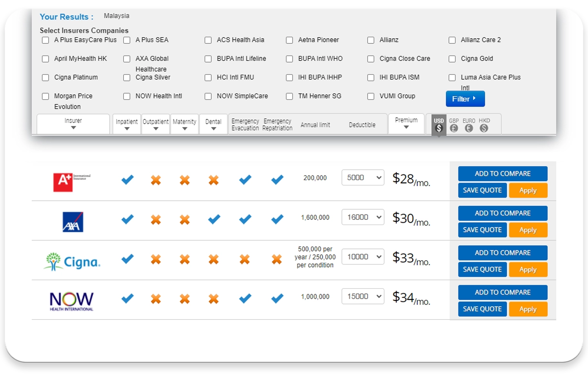Click the Dental checkmark in the AXA row
The image size is (588, 378).
point(214,219)
